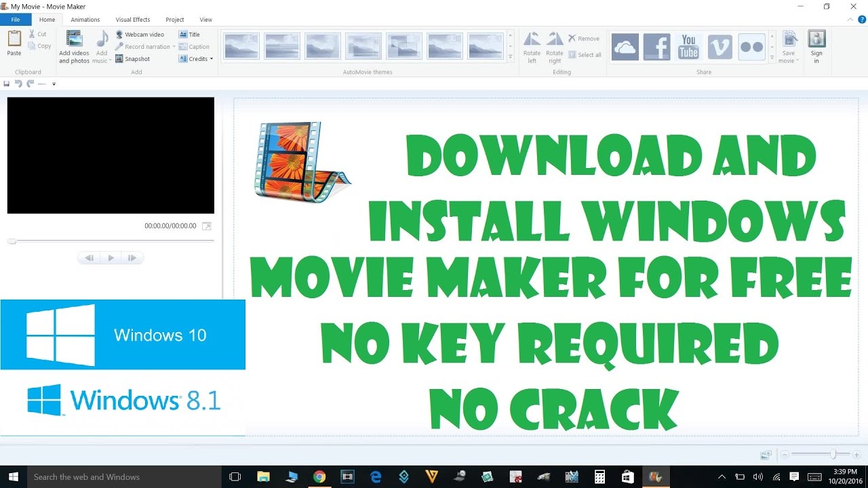Start a Webcam video recording
Image resolution: width=868 pixels, height=488 pixels.
click(x=140, y=35)
